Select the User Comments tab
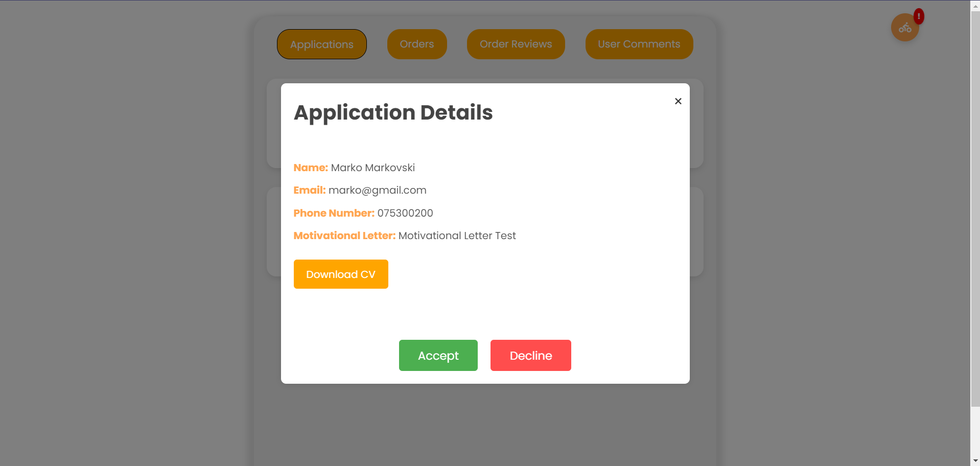This screenshot has height=466, width=980. pos(639,44)
